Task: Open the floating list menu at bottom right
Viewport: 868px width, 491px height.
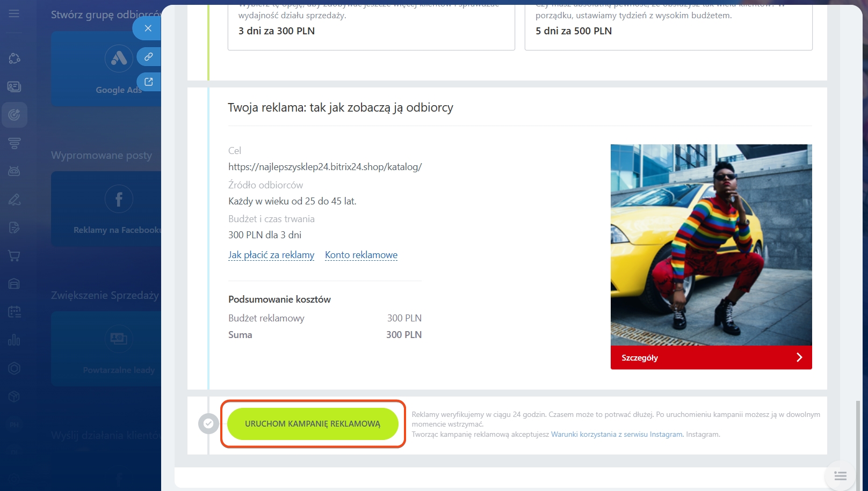Action: pos(840,475)
